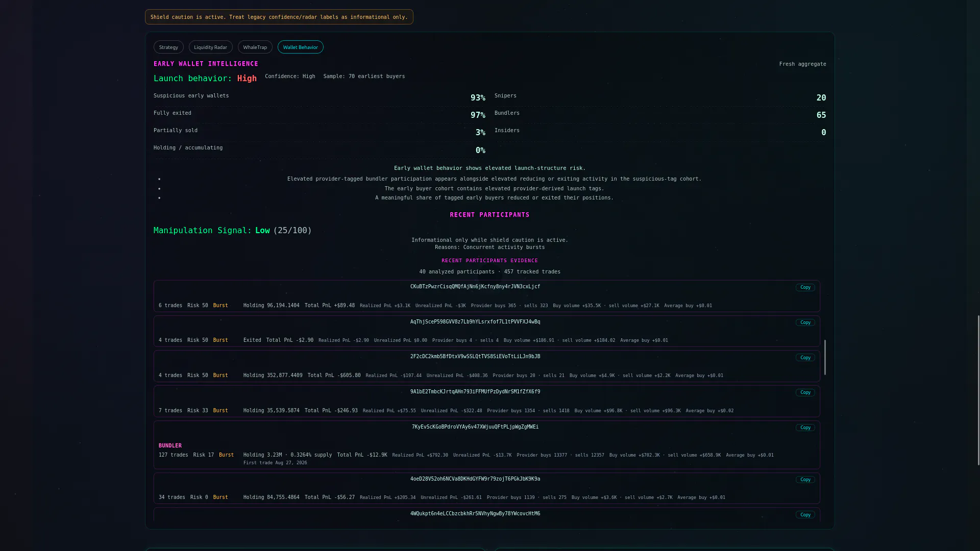Click the Snipers count 20
Screen dimensions: 980x551
[821, 98]
